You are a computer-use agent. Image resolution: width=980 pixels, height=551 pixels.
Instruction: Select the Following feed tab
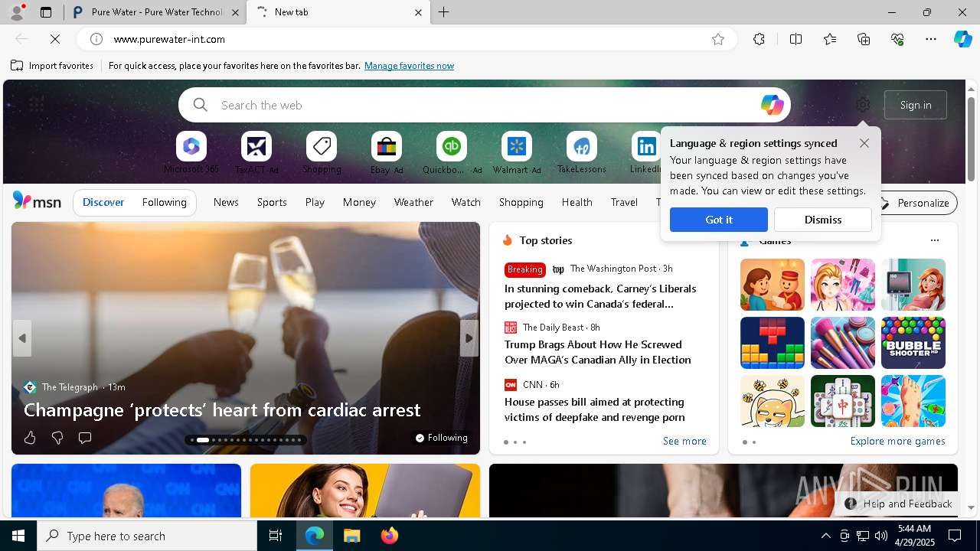tap(164, 202)
